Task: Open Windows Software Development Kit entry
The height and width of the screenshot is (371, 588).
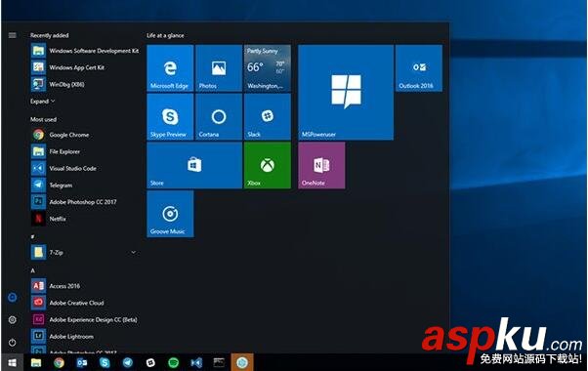Action: pos(84,51)
